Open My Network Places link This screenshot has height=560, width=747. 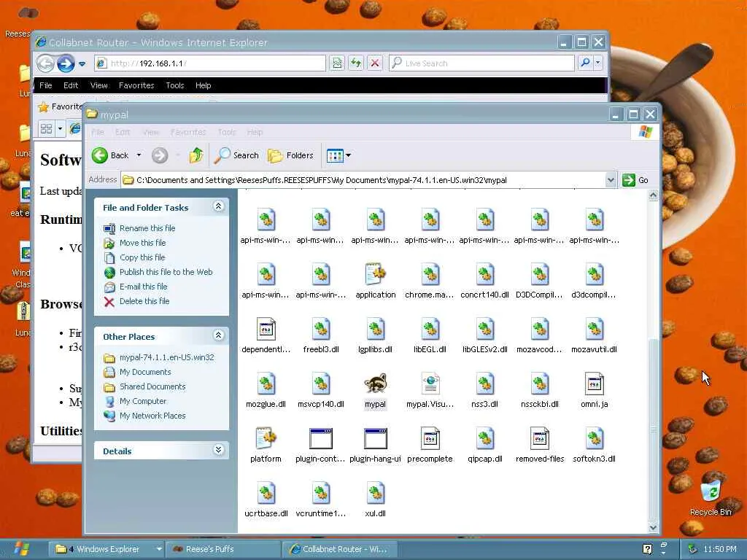point(152,416)
